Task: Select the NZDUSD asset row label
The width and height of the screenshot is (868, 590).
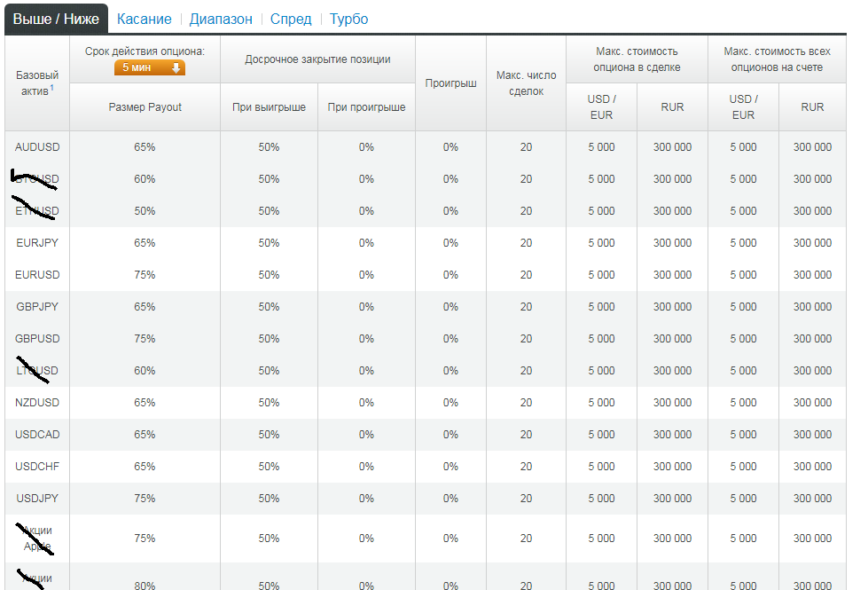Action: (x=37, y=402)
